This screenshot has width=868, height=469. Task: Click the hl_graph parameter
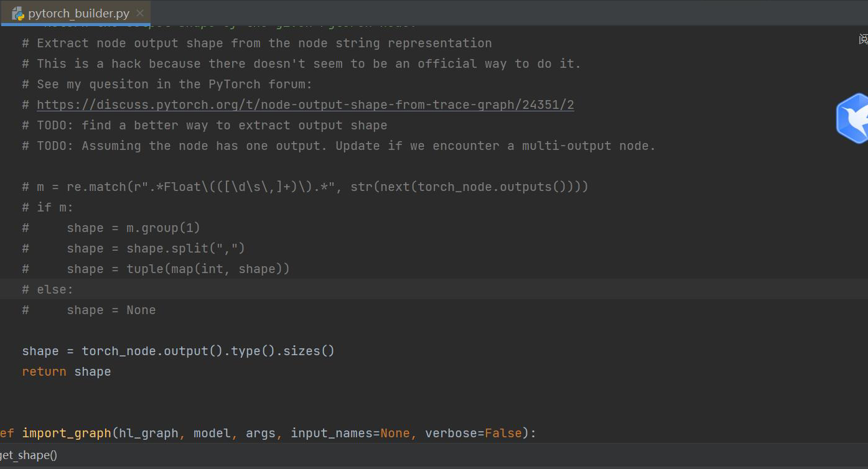coord(146,433)
